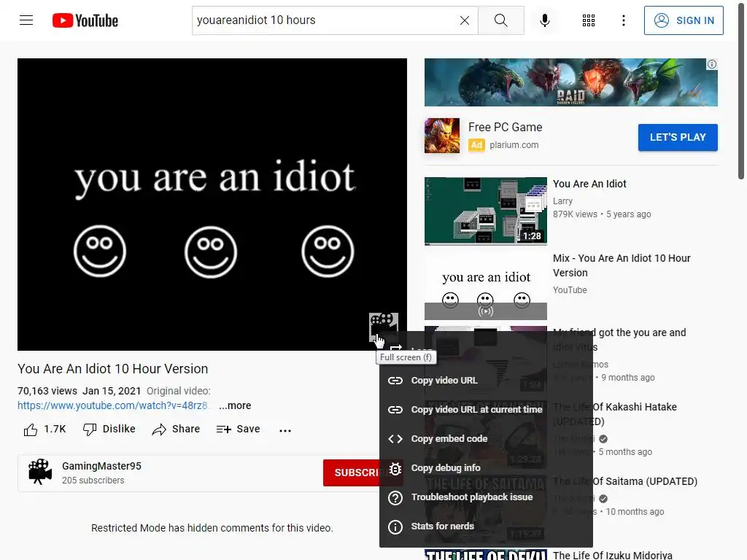Expand description with '...more'
Viewport: 747px width, 560px height.
[235, 405]
